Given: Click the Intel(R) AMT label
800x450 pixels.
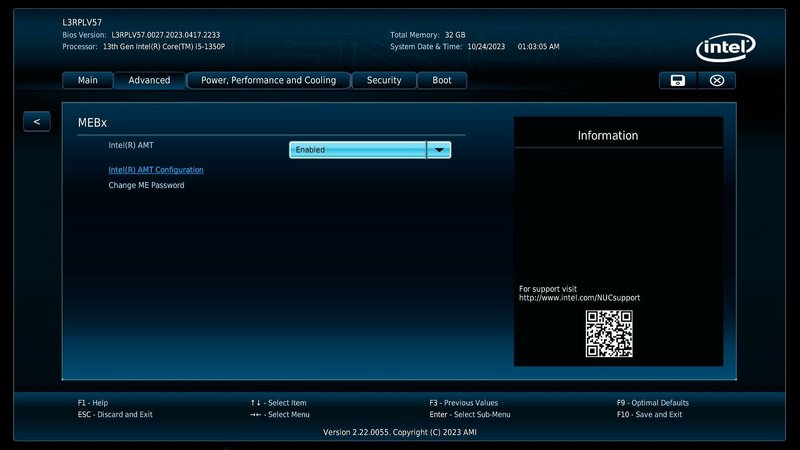Looking at the screenshot, I should pyautogui.click(x=131, y=145).
